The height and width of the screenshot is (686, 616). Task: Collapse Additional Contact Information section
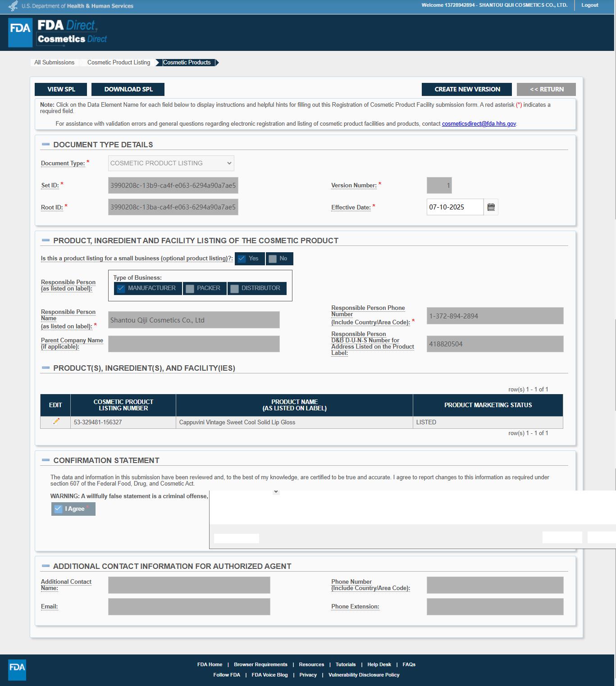point(46,566)
